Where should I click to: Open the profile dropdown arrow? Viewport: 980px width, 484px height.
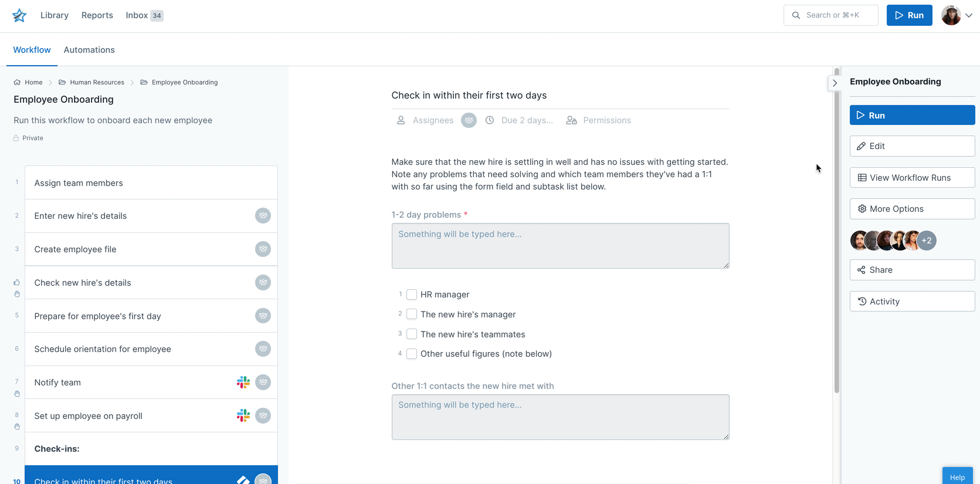[x=969, y=16]
